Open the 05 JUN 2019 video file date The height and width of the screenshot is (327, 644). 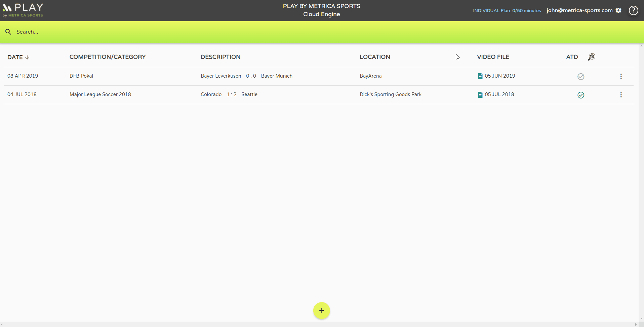tap(500, 76)
